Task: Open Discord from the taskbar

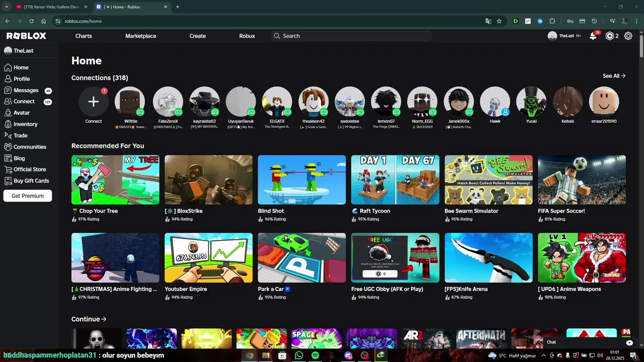Action: [x=348, y=355]
